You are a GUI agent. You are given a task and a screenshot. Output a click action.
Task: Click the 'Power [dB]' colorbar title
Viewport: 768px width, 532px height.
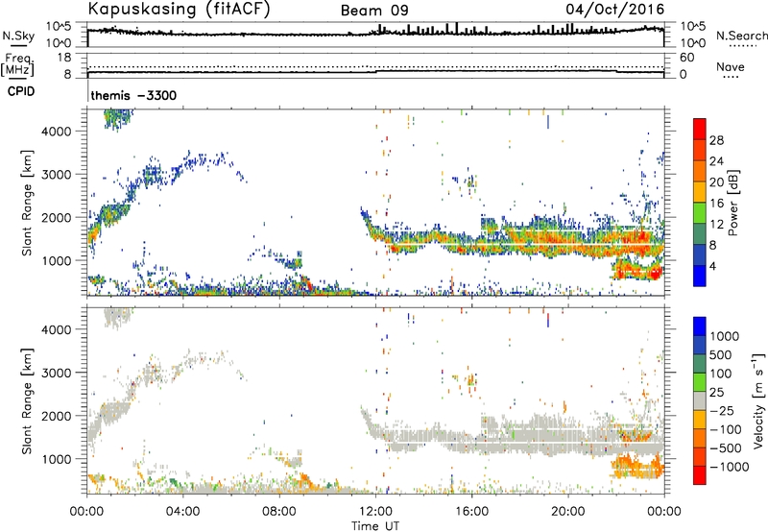point(732,203)
